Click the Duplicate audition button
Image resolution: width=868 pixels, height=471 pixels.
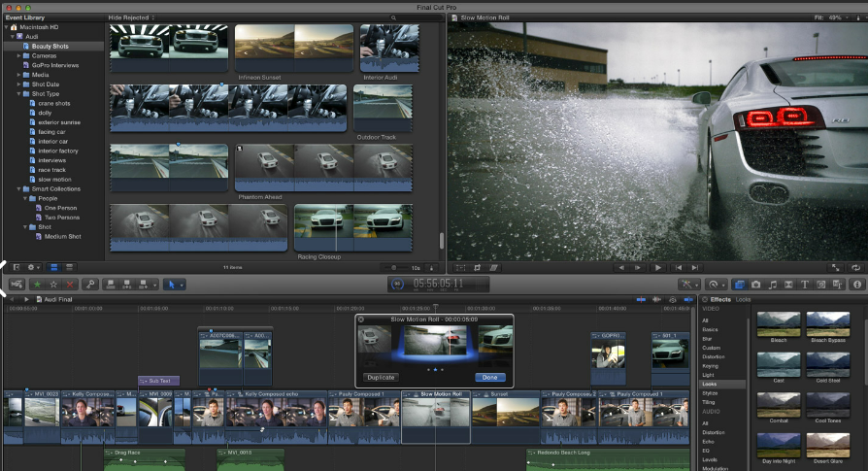pos(381,378)
